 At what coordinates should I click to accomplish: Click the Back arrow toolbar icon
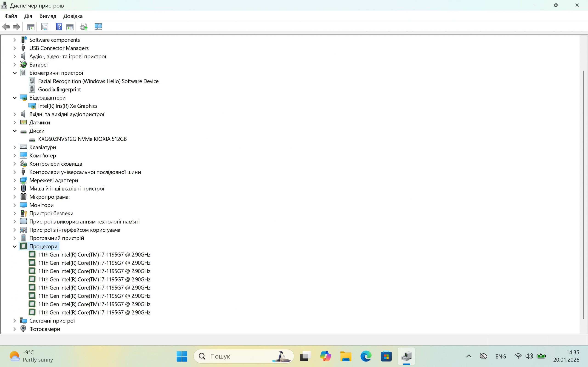tap(6, 27)
